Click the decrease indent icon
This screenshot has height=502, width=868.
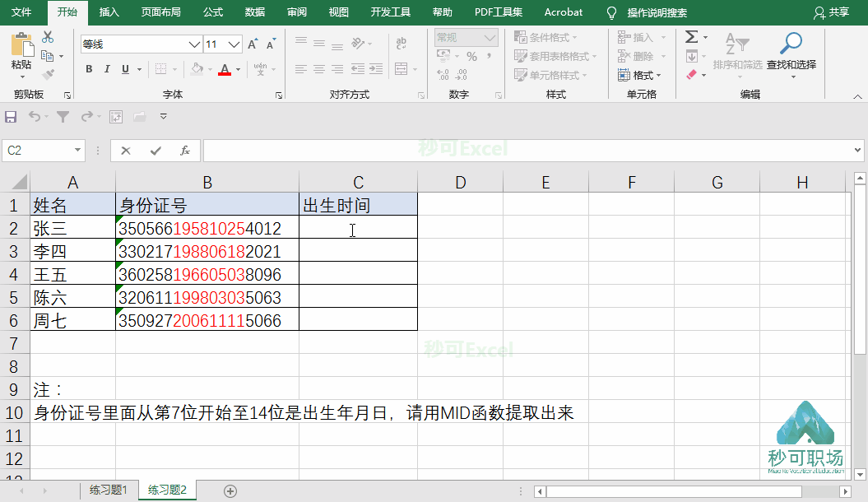[x=358, y=69]
